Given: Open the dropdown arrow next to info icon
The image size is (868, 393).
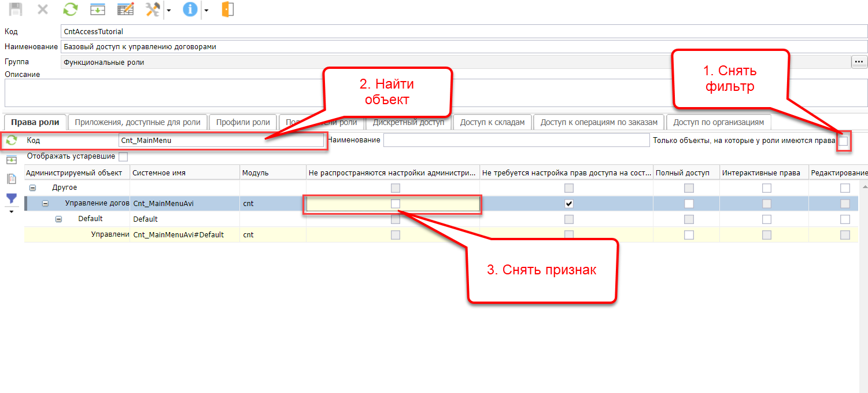Looking at the screenshot, I should [206, 10].
